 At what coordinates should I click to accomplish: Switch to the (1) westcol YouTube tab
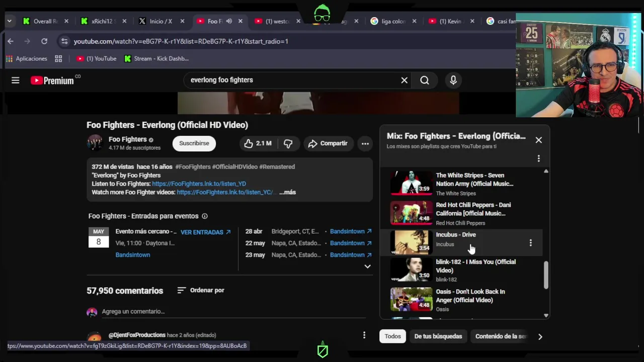(277, 21)
